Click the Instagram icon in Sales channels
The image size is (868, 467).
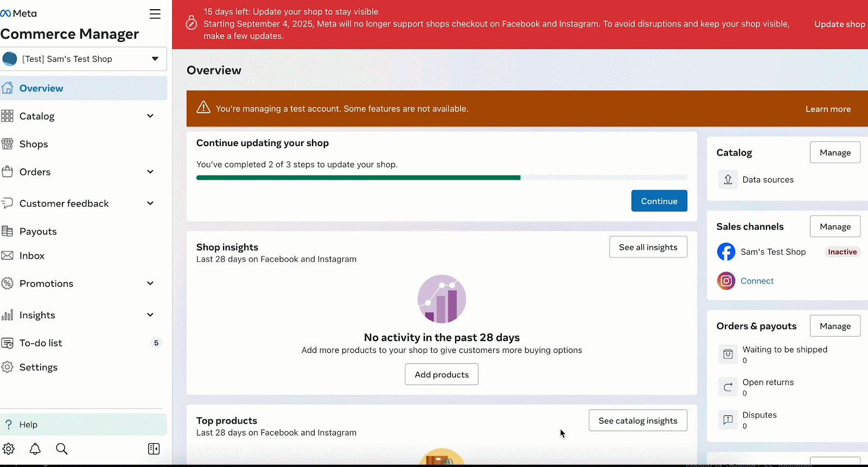726,281
